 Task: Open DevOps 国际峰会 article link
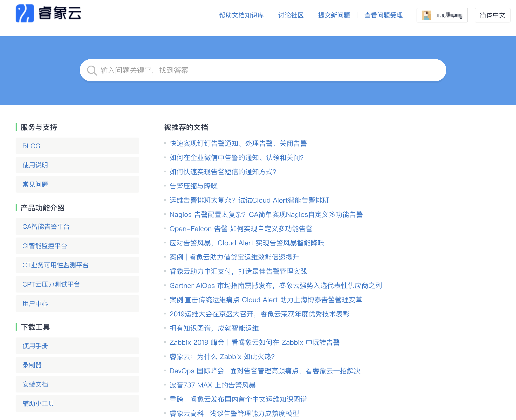click(x=265, y=371)
